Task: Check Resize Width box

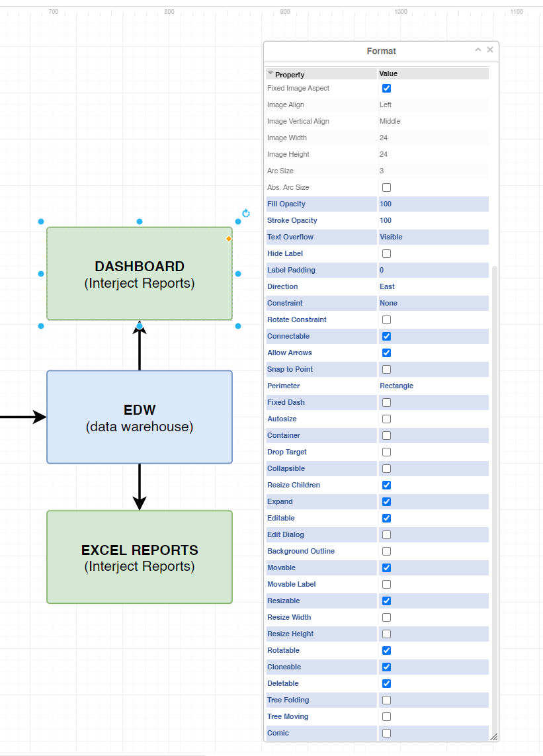Action: (x=387, y=618)
